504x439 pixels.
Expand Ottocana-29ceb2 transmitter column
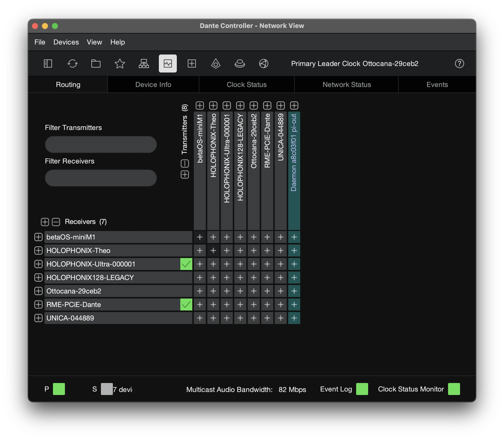pos(254,105)
